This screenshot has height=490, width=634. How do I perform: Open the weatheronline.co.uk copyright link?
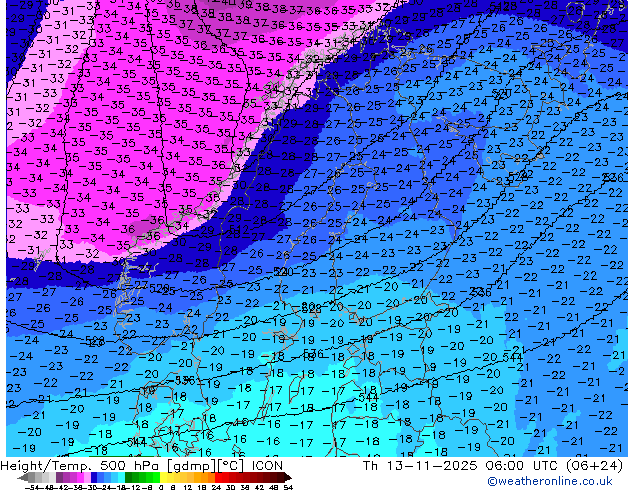[549, 481]
